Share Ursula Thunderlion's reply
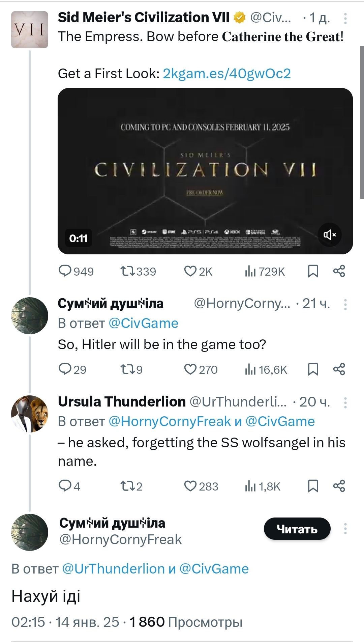364x642 pixels. pos(339,486)
